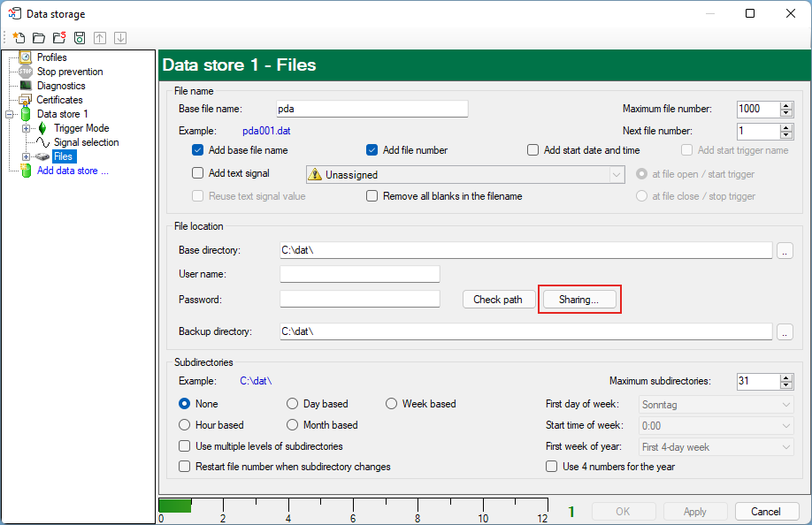Click the open folder toolbar icon
Image resolution: width=812 pixels, height=525 pixels.
39,38
